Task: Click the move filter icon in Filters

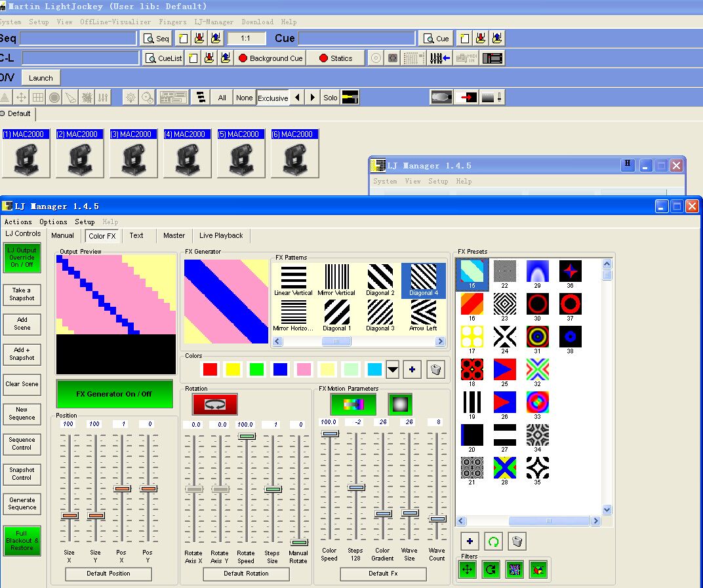Action: tap(467, 570)
